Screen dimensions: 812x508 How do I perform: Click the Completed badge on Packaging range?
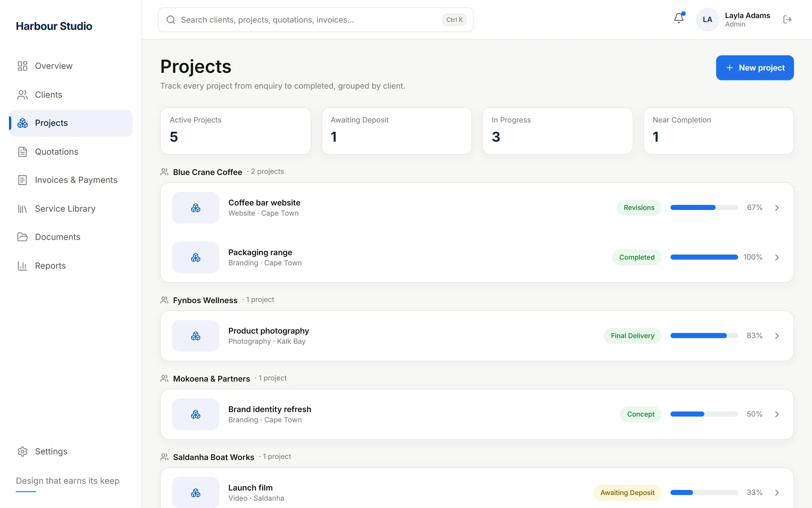click(636, 257)
